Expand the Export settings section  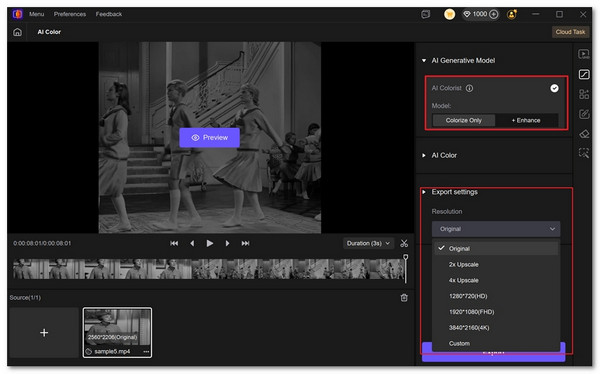424,192
